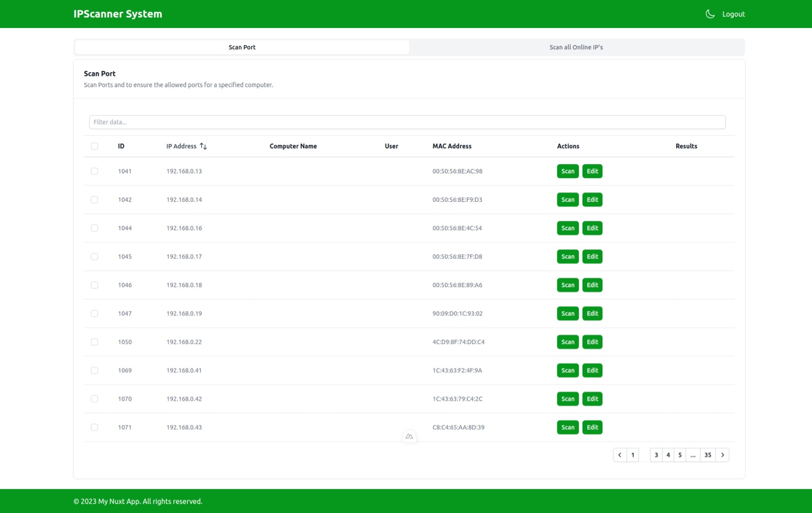Jump to page 35
The height and width of the screenshot is (513, 812).
pos(707,455)
